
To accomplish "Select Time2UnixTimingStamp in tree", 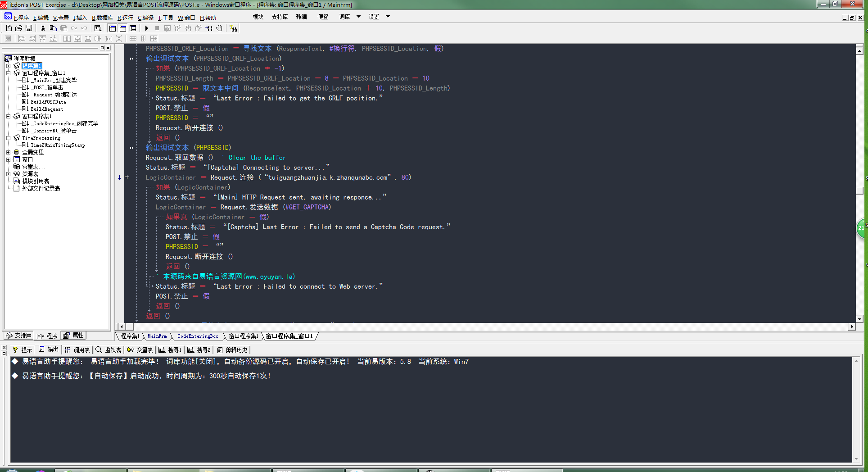I will 58,145.
